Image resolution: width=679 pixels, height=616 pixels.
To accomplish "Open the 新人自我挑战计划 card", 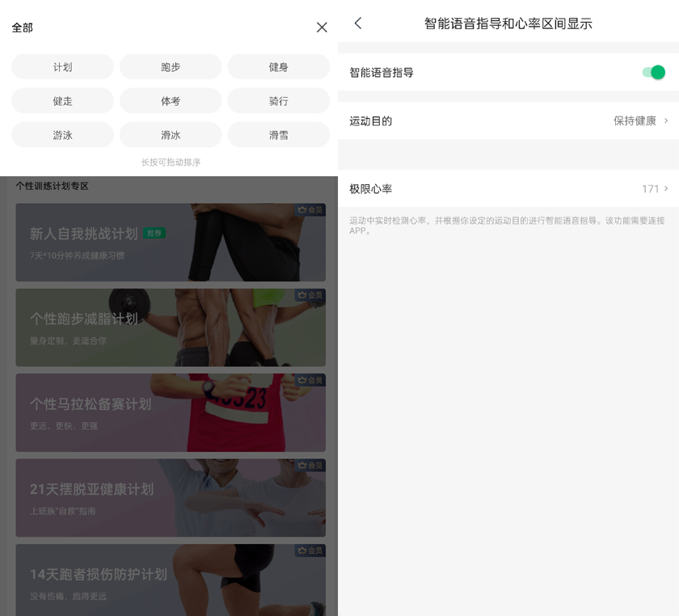I will point(171,243).
